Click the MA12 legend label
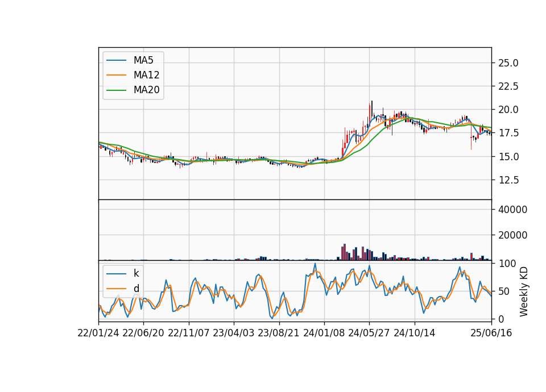 tap(146, 75)
